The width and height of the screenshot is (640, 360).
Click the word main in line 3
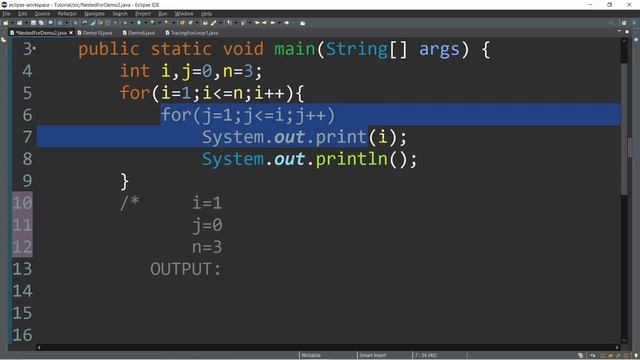pos(295,49)
